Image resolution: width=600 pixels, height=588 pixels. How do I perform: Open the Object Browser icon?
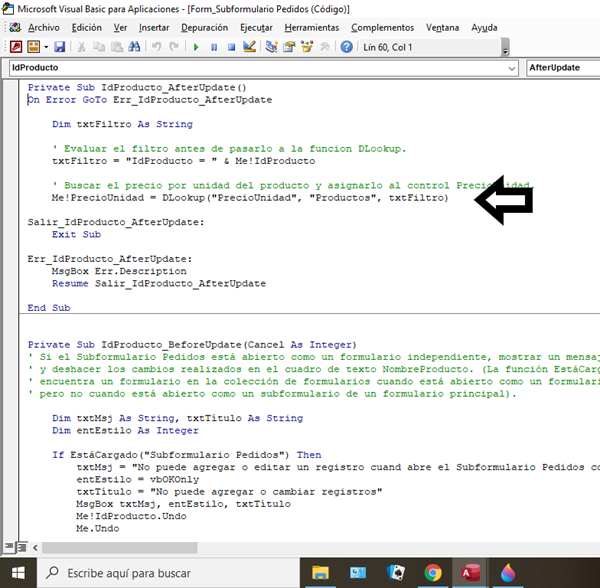pyautogui.click(x=307, y=47)
